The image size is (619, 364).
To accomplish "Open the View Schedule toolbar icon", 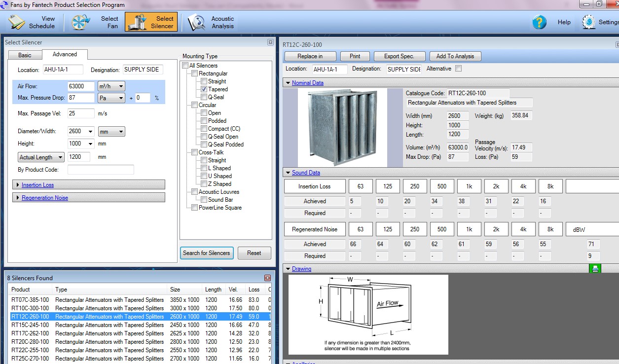I will (17, 22).
